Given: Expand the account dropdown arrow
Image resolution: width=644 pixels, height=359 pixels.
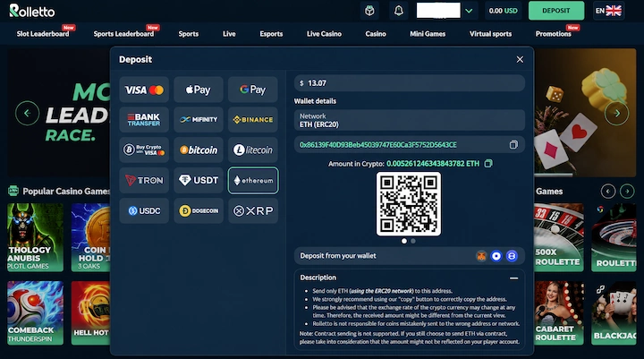Looking at the screenshot, I should pyautogui.click(x=469, y=11).
